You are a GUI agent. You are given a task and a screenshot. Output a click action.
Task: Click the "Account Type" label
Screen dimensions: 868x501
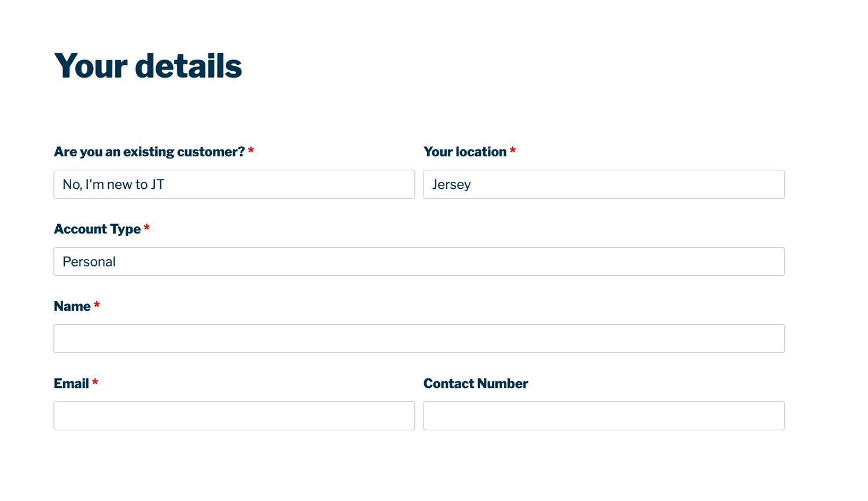[x=97, y=229]
